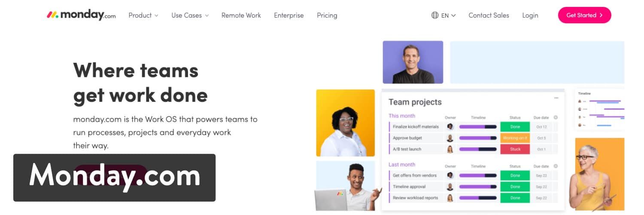644x215 pixels.
Task: Expand the Product dropdown menu
Action: tap(143, 15)
